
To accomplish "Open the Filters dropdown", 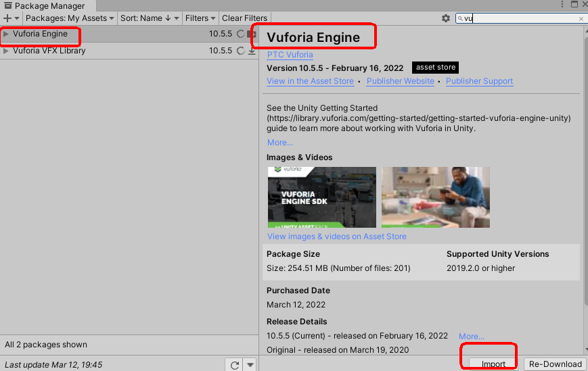I will [x=200, y=18].
